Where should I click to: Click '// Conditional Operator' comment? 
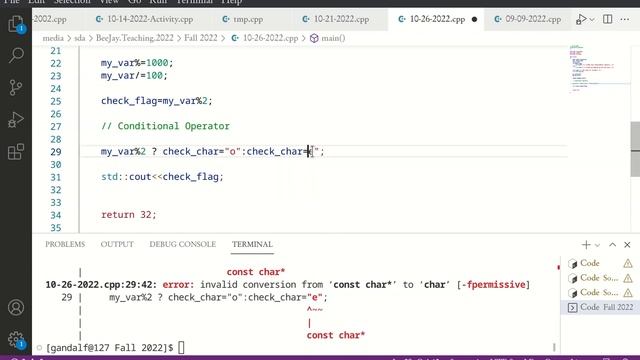(165, 126)
